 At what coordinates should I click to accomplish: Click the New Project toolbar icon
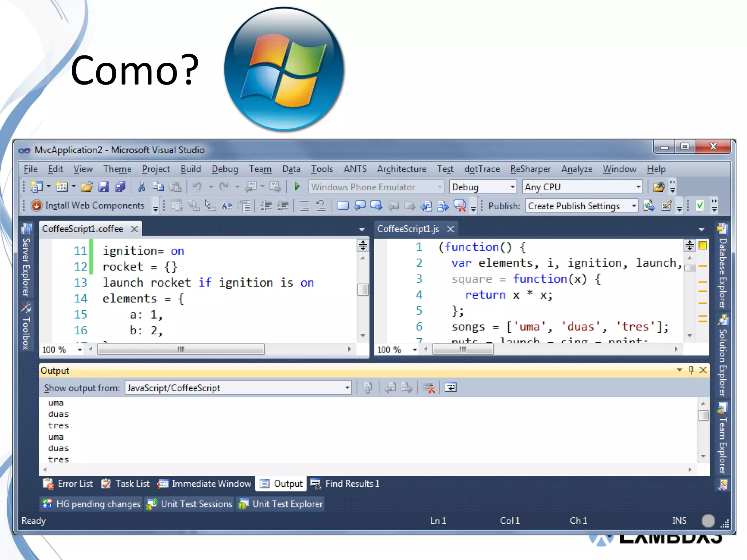36,187
